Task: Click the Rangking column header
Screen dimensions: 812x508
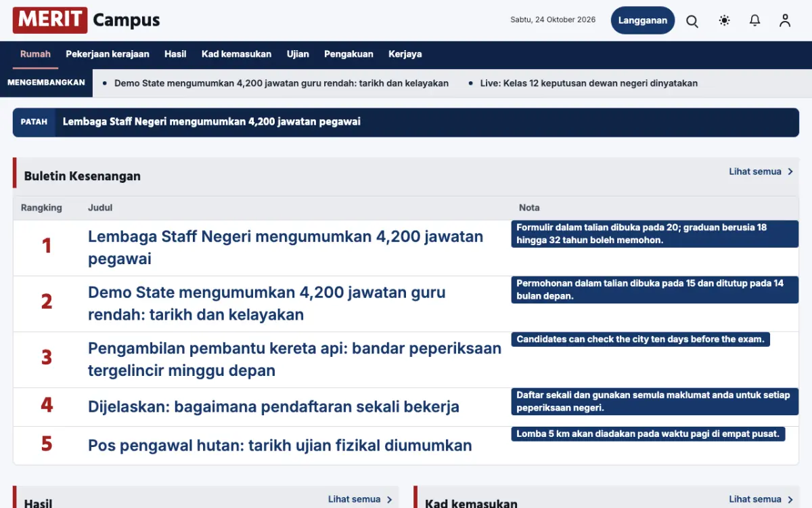Action: (41, 208)
